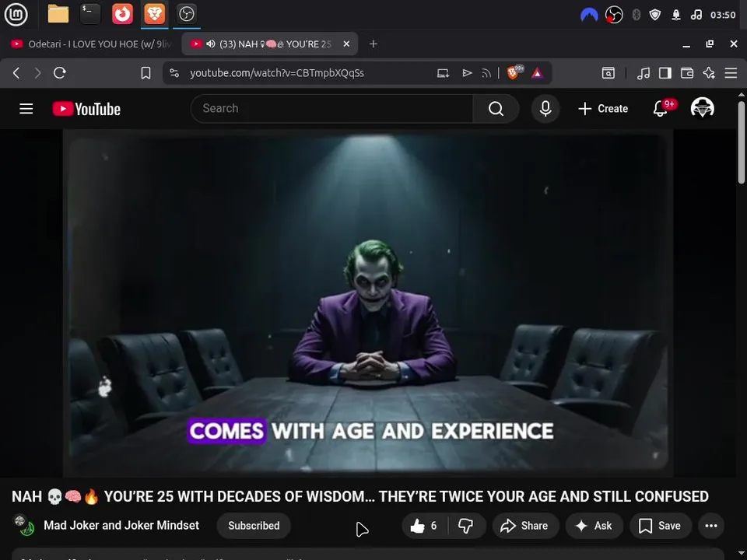Open the tab search toolbar button
747x560 pixels.
point(608,73)
